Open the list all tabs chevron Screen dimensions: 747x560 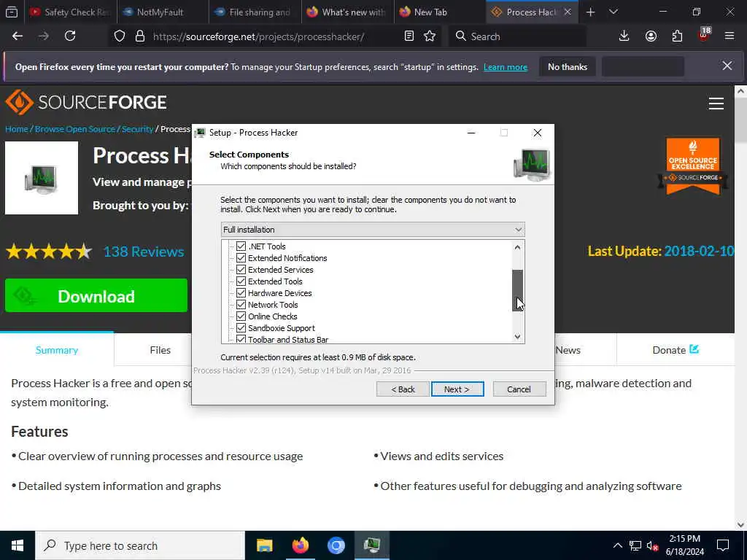[x=614, y=12]
